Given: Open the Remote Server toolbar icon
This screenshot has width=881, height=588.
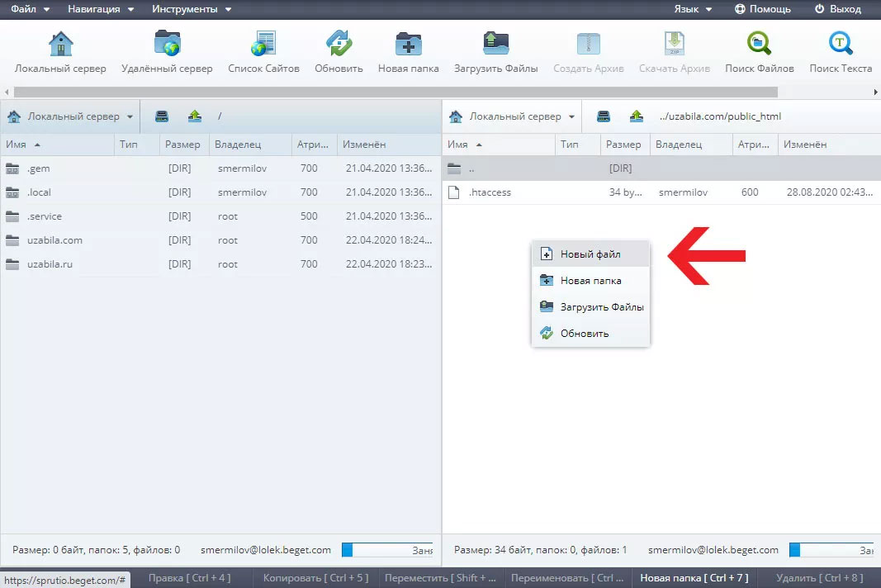Looking at the screenshot, I should pos(167,44).
